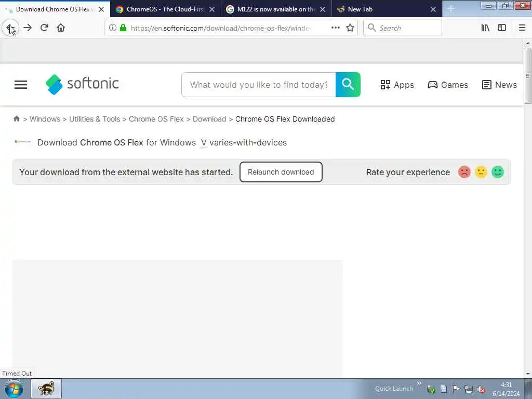Image resolution: width=532 pixels, height=399 pixels.
Task: Switch to the M122 is now available tab
Action: tap(276, 9)
